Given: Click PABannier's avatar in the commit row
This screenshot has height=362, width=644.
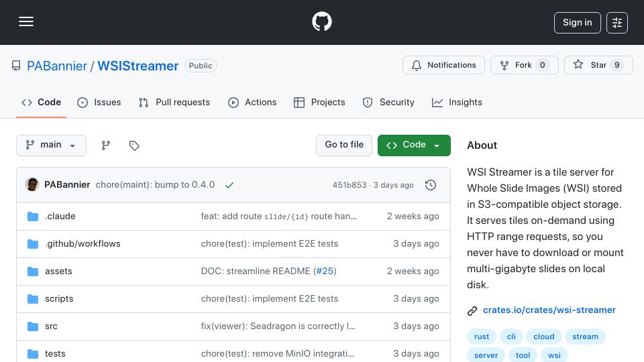Looking at the screenshot, I should [32, 185].
